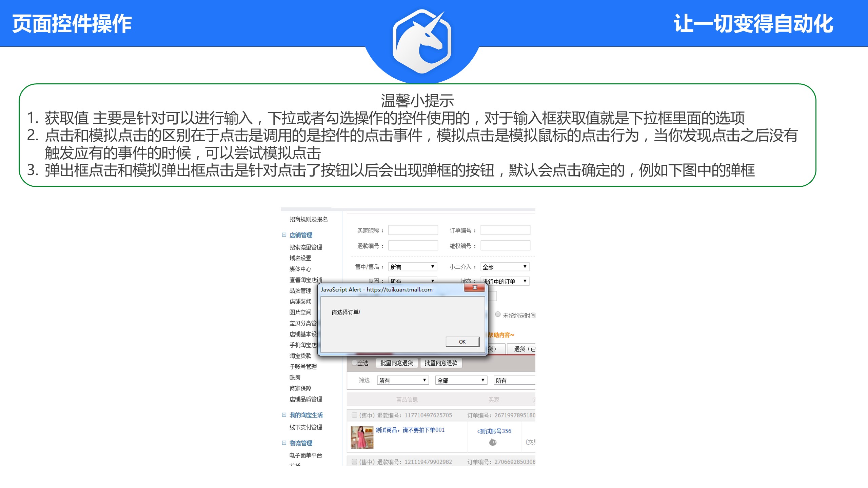Collapse the 物流管理 section icon

(x=284, y=443)
